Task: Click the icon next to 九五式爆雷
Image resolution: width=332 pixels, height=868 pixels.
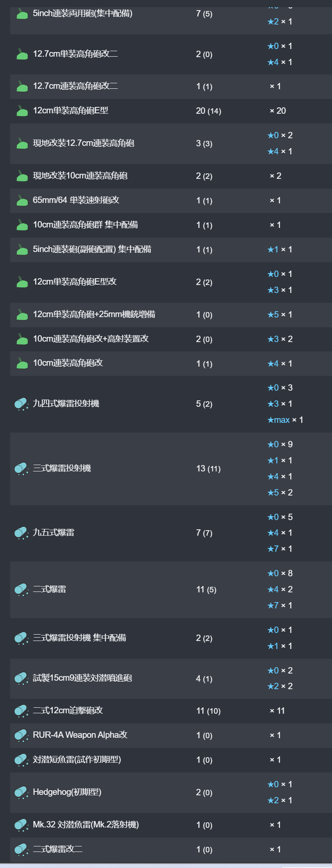Action: tap(22, 533)
